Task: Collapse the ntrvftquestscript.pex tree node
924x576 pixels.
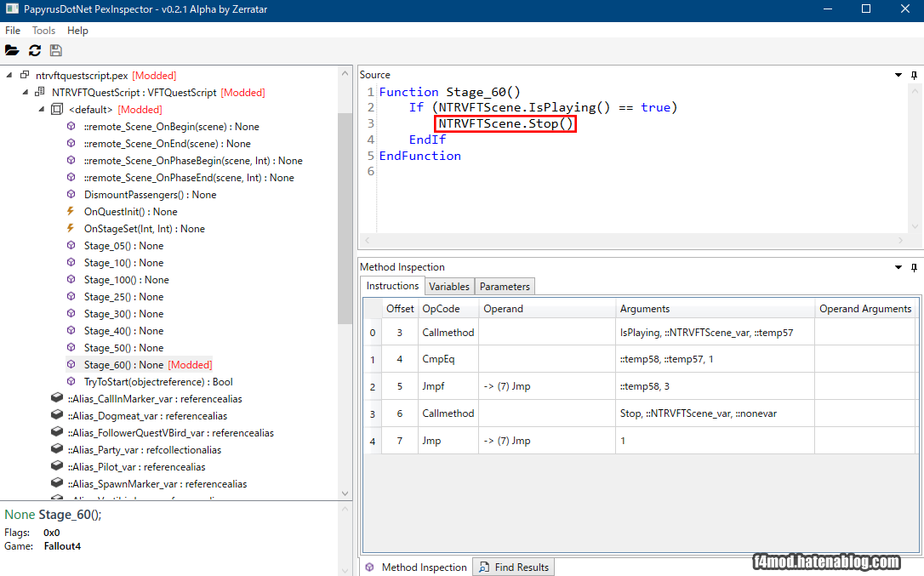Action: (9, 76)
